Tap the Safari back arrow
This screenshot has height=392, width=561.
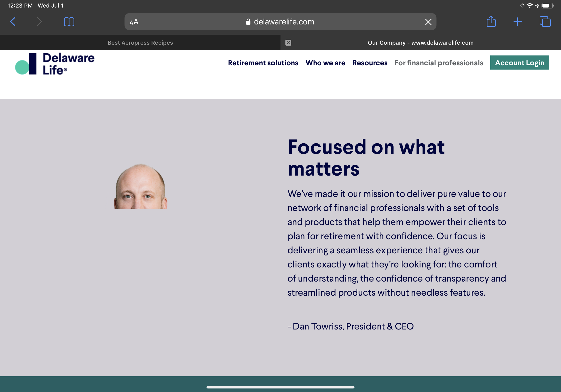point(13,22)
